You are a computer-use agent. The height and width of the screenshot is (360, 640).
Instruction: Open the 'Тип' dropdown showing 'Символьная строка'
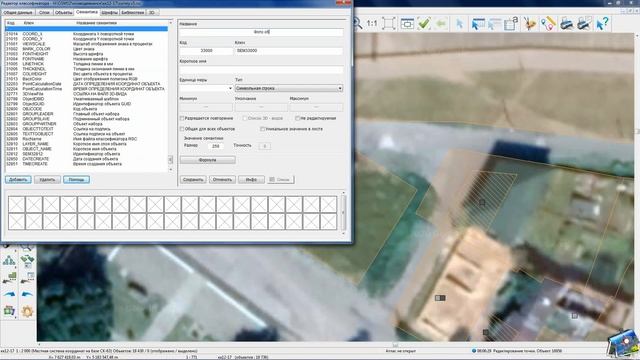point(289,88)
